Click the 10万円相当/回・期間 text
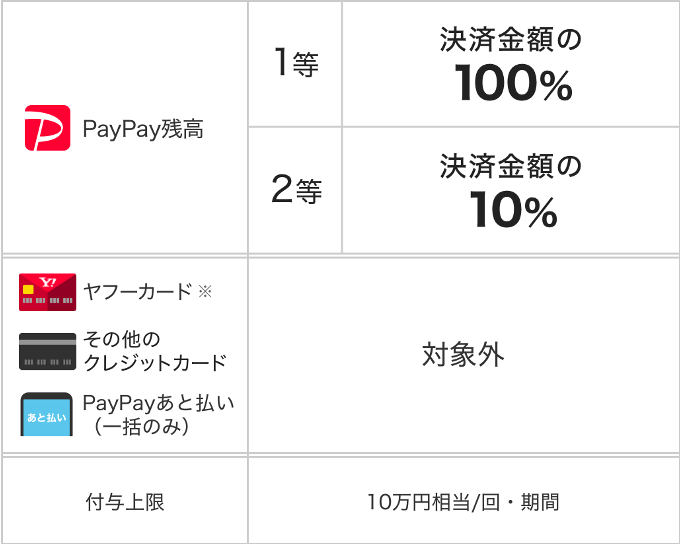Screen dimensions: 680x544 pyautogui.click(x=463, y=502)
